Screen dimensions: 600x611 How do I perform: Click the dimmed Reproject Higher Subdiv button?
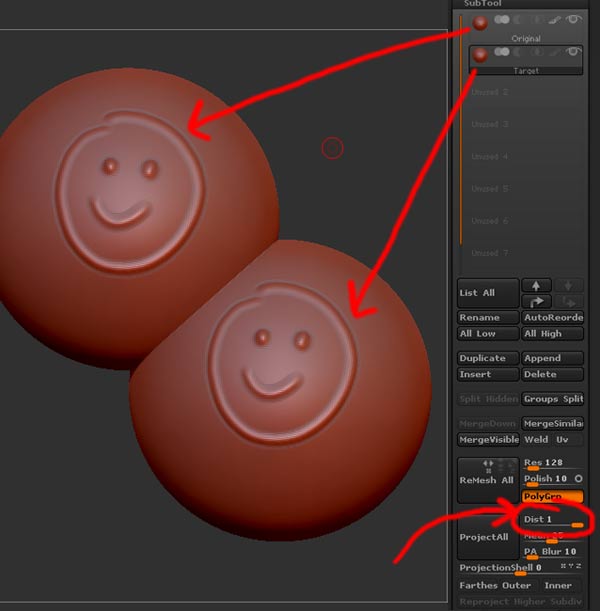(521, 602)
